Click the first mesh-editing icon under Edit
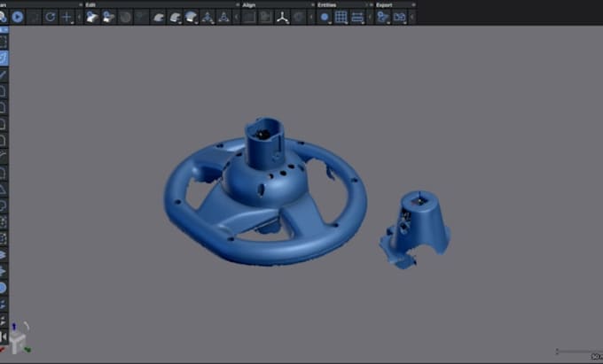 coord(92,18)
